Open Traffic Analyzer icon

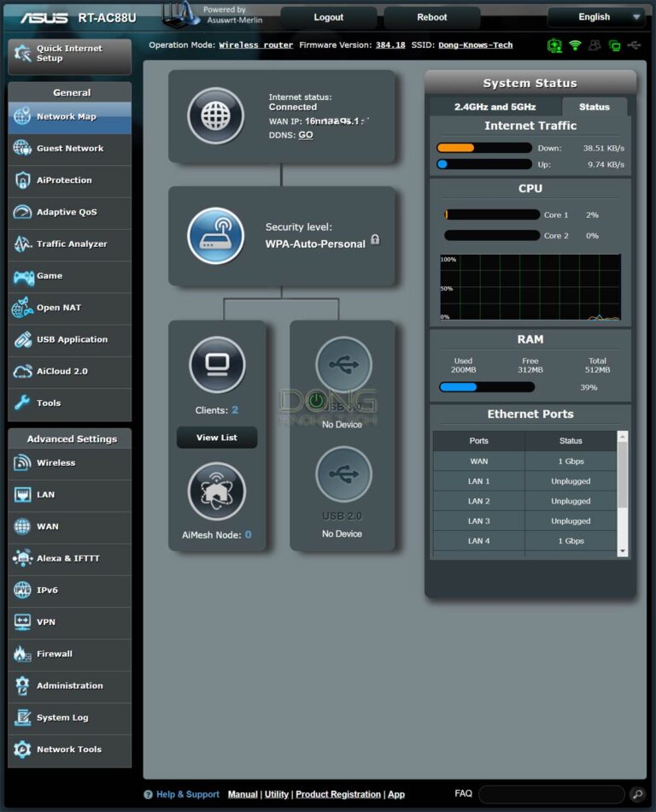click(22, 244)
